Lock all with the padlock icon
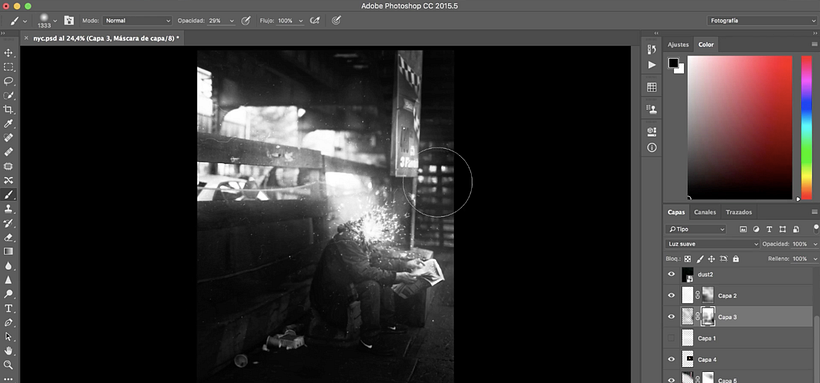Viewport: 820px width, 383px height. click(x=736, y=258)
